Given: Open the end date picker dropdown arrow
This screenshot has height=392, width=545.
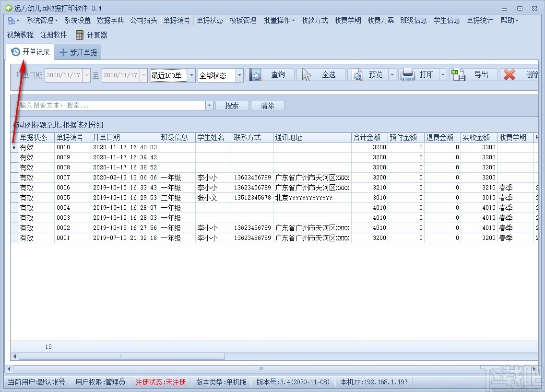Looking at the screenshot, I should 144,75.
